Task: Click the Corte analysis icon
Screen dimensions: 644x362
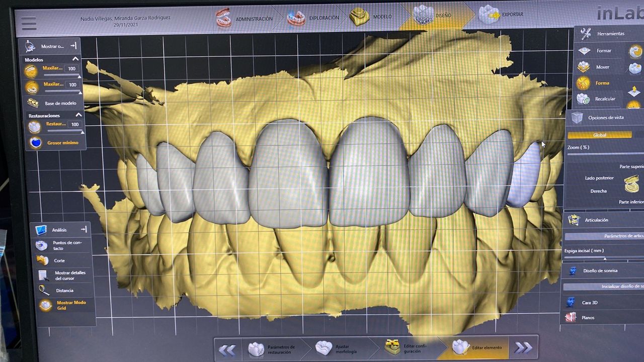Action: click(x=42, y=260)
